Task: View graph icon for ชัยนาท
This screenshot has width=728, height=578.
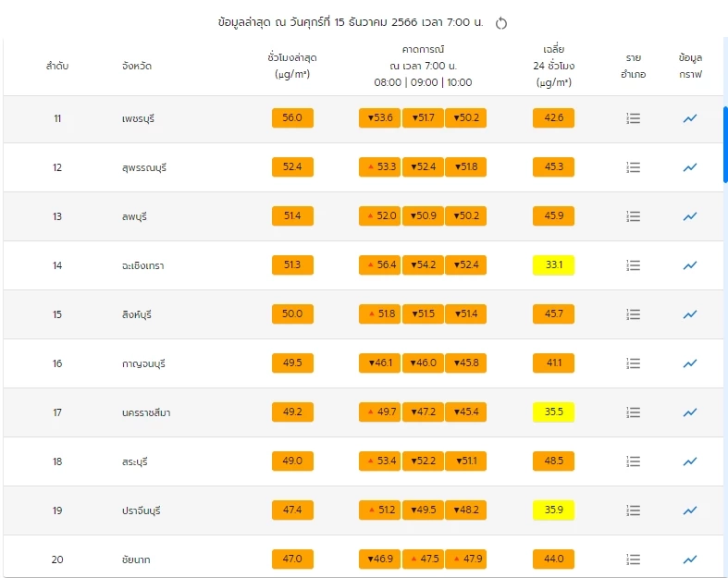Action: [690, 560]
